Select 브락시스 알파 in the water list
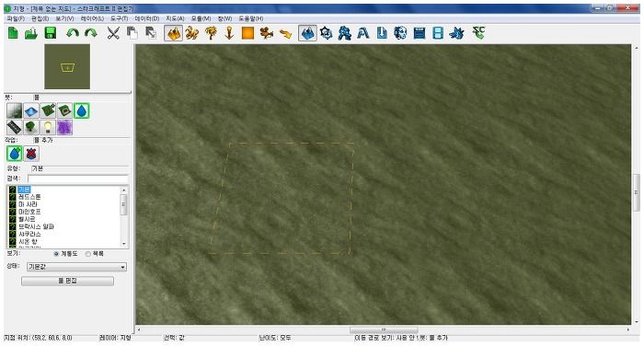This screenshot has height=346, width=644. pos(36,226)
